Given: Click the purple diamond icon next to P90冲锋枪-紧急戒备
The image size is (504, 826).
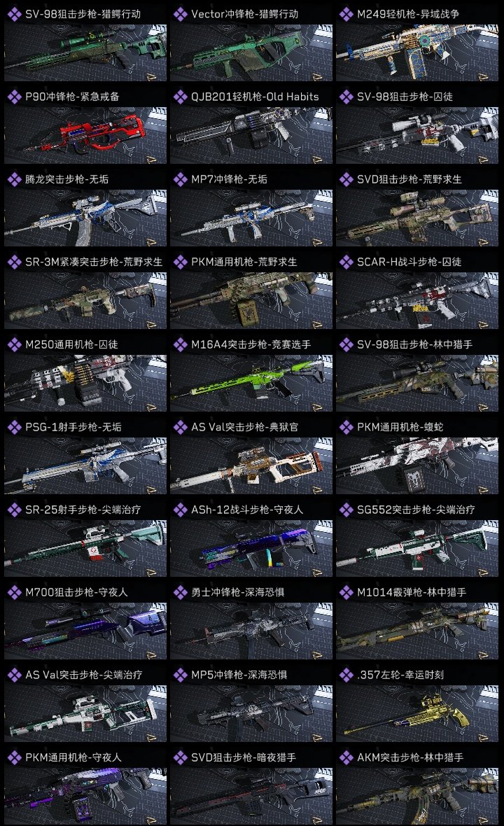Looking at the screenshot, I should [x=14, y=97].
